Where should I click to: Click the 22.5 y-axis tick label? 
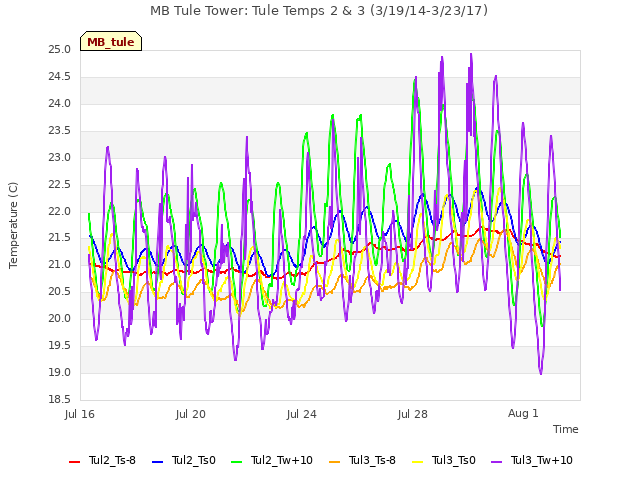(60, 184)
